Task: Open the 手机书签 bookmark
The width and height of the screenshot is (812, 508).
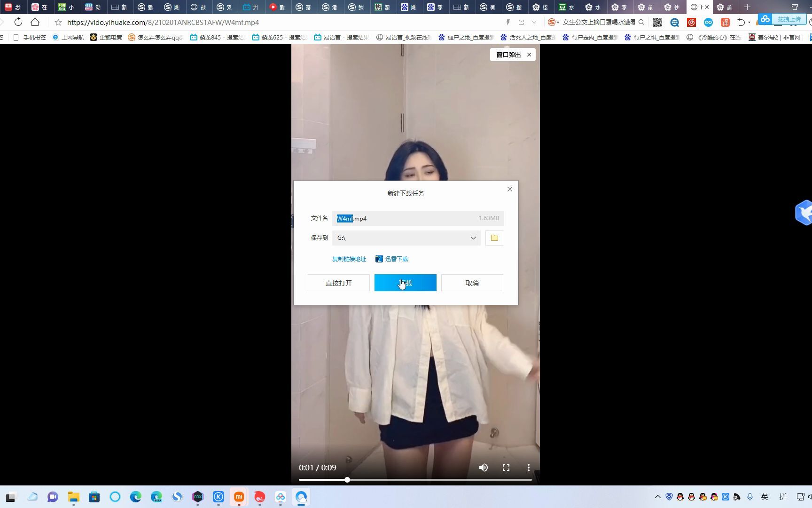Action: pos(30,37)
